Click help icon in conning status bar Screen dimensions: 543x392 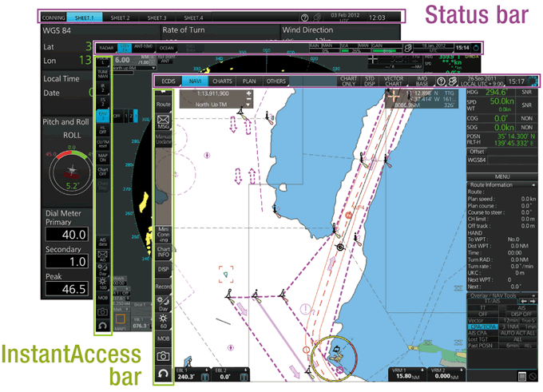304,18
